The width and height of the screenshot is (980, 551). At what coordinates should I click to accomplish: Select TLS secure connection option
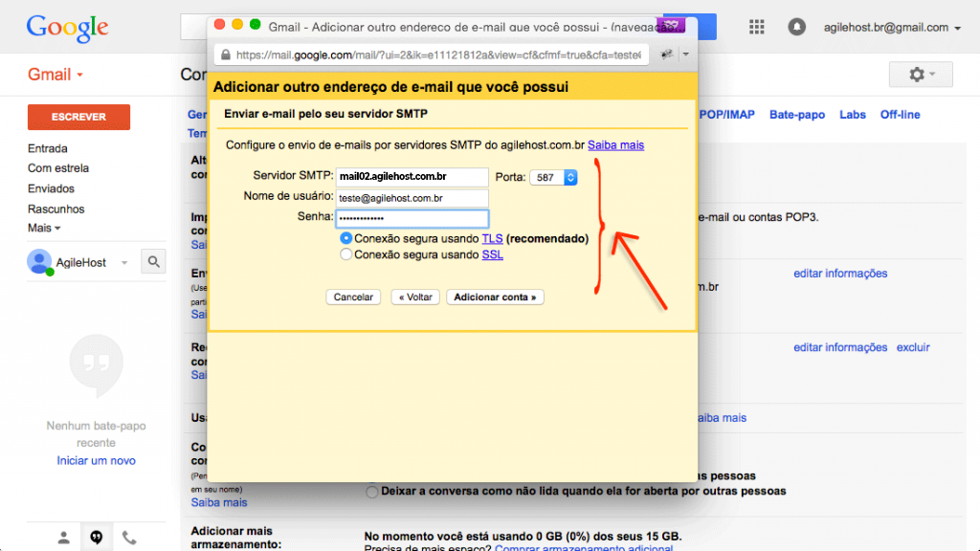[345, 238]
